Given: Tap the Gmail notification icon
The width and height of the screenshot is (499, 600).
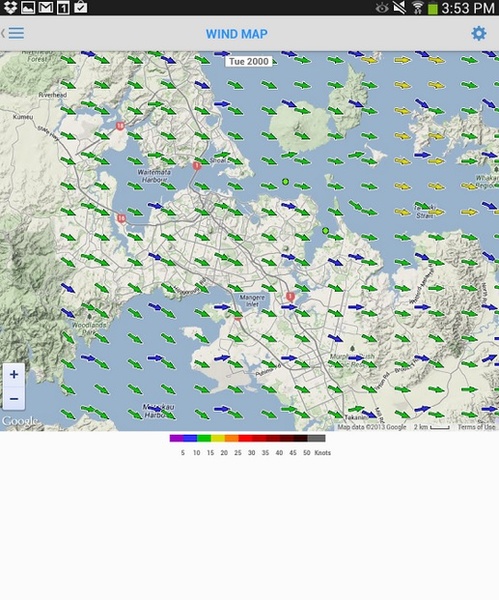Looking at the screenshot, I should pyautogui.click(x=46, y=7).
